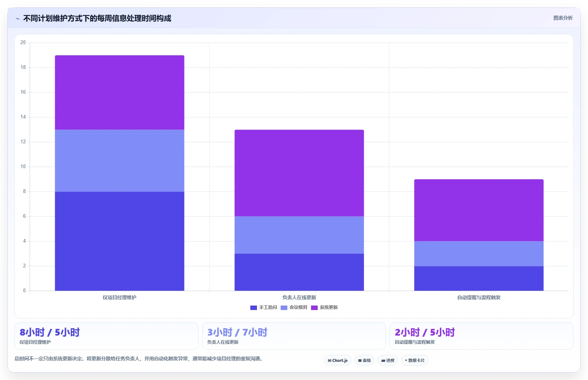Image resolution: width=588 pixels, height=380 pixels.
Task: Click the 手工追问 segment of the 自动提醒与流程触发 bar
Action: 479,279
